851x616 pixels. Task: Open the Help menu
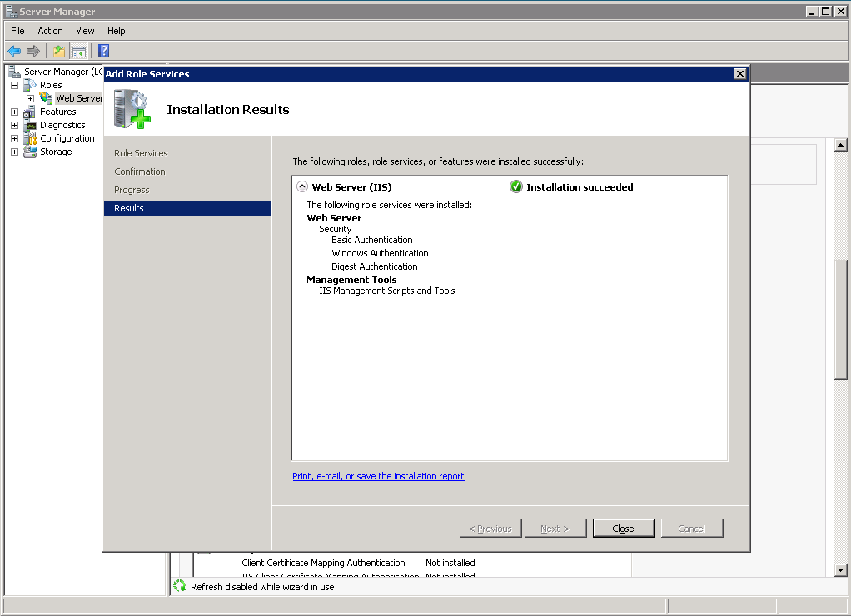coord(116,31)
